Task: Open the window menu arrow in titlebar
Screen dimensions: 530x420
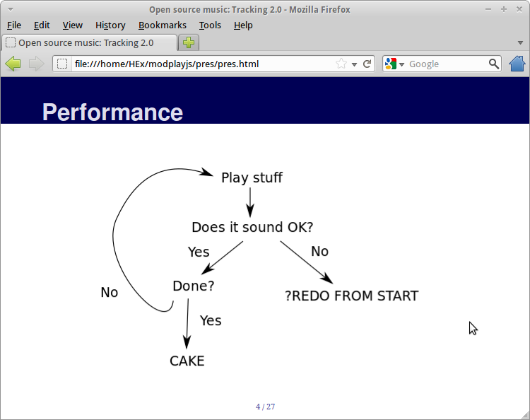Action: (11, 9)
